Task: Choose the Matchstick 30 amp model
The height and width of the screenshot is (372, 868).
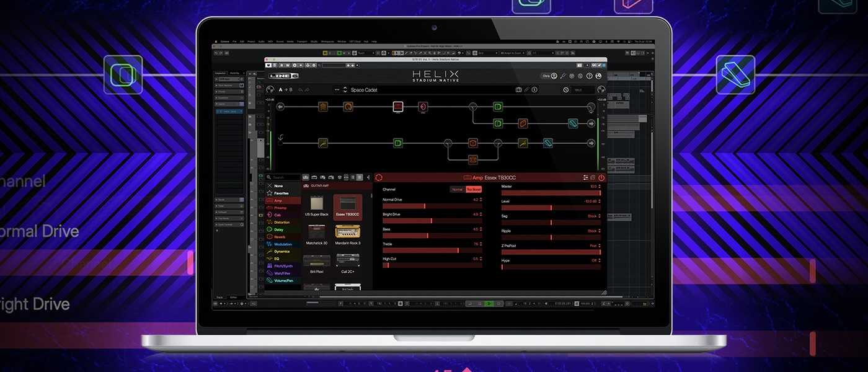Action: 317,234
